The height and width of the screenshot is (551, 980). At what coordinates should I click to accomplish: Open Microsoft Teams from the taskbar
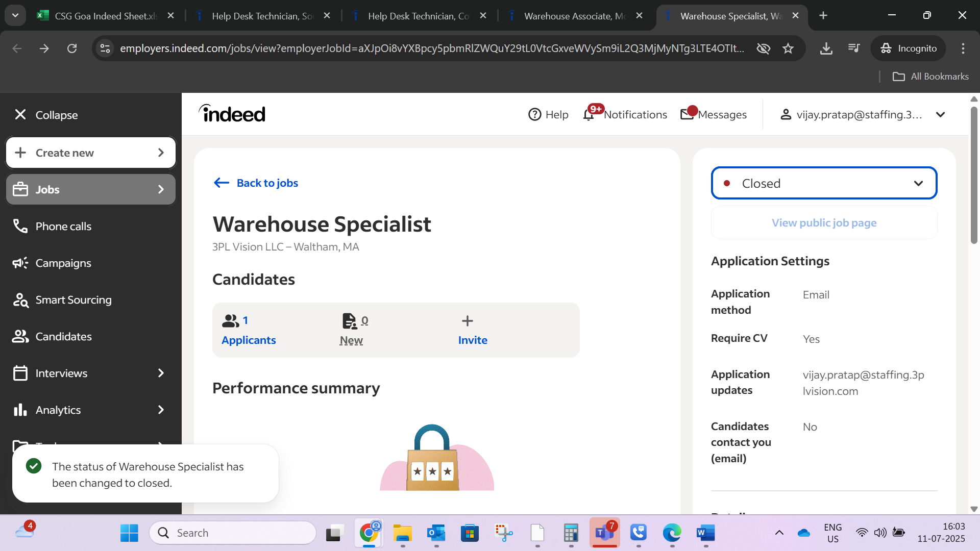tap(605, 533)
